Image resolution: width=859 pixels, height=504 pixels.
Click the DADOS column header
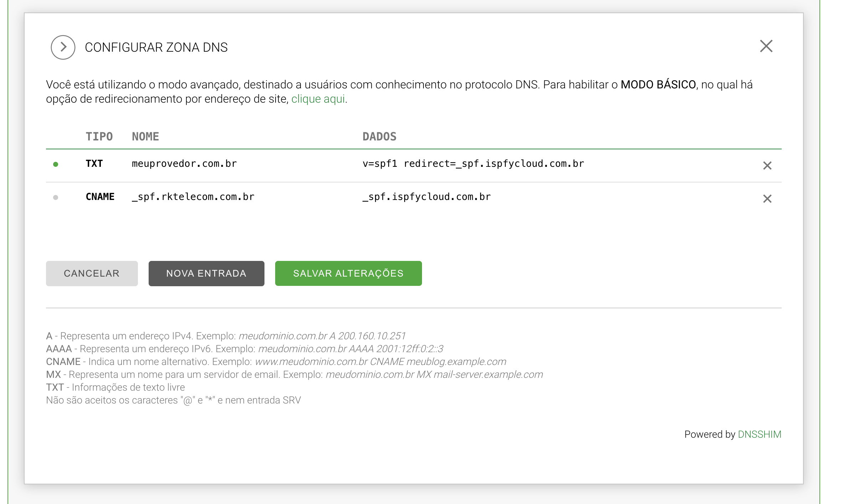coord(379,137)
